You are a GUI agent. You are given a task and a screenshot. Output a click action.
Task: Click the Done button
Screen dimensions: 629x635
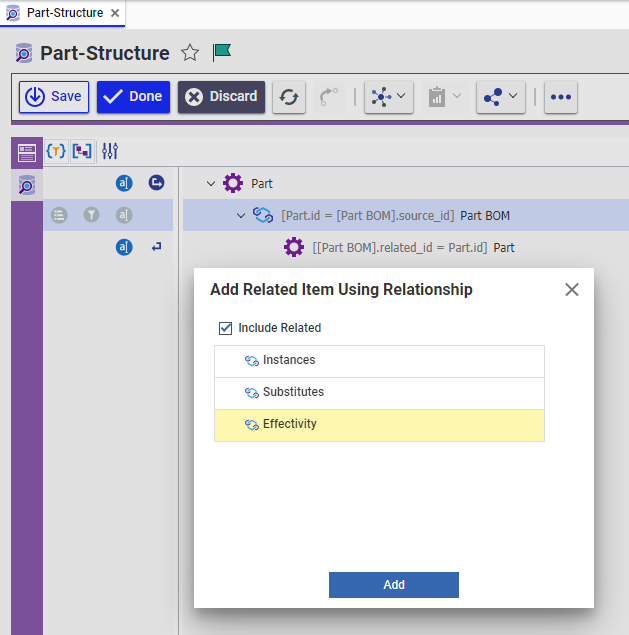tap(133, 97)
